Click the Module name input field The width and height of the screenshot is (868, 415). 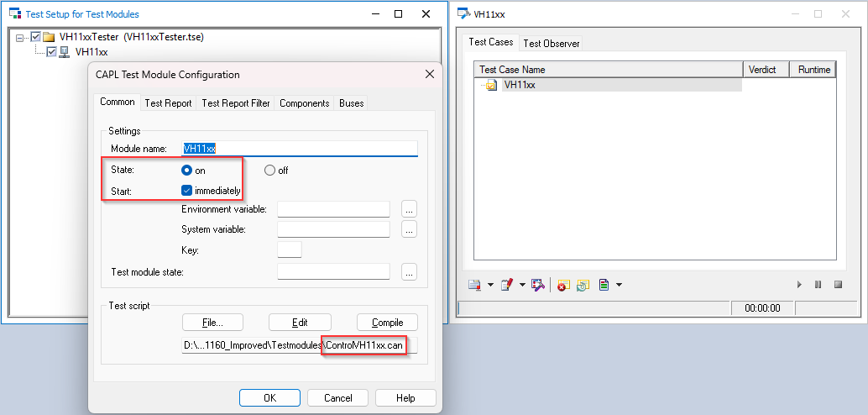click(299, 149)
